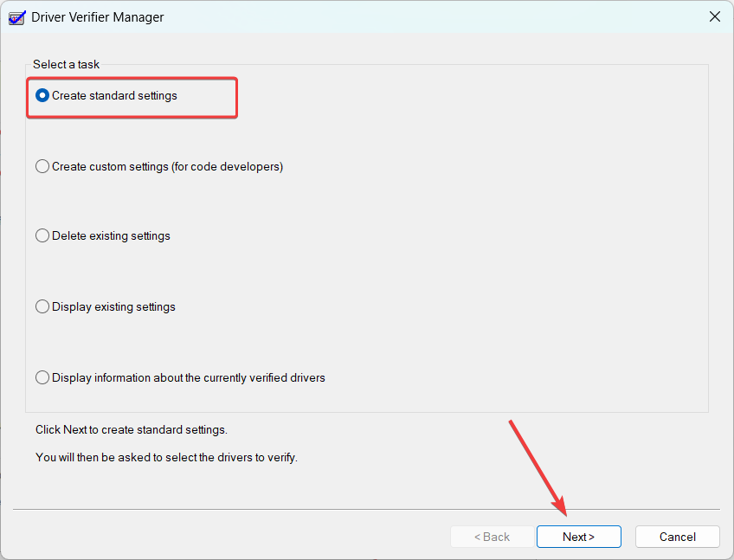Select radio for currently verified drivers information

[x=42, y=377]
